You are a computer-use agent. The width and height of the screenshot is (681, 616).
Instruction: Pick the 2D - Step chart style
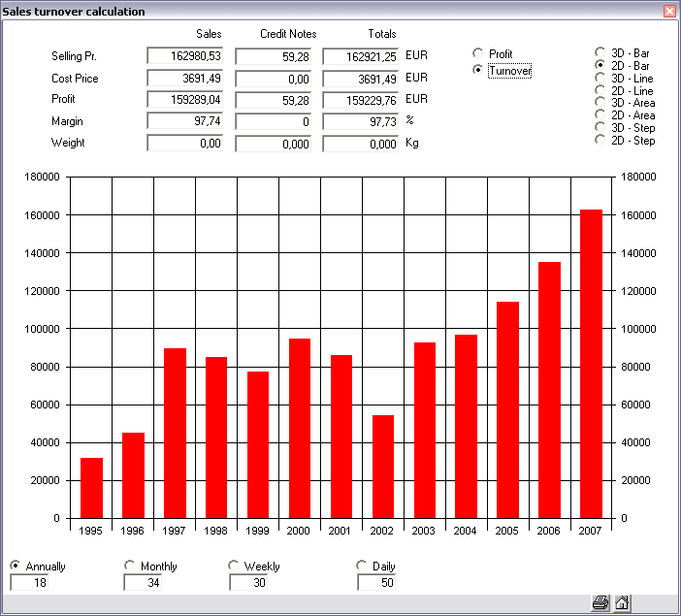coord(600,141)
